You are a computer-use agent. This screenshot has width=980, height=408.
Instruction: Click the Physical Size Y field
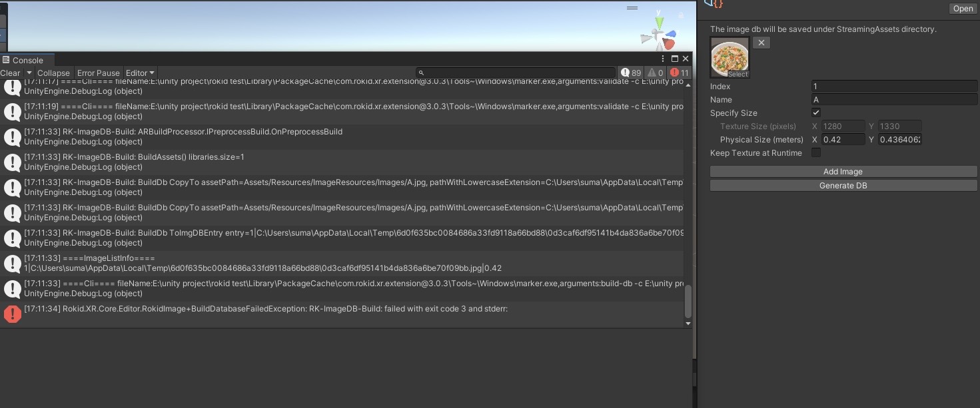(x=899, y=139)
